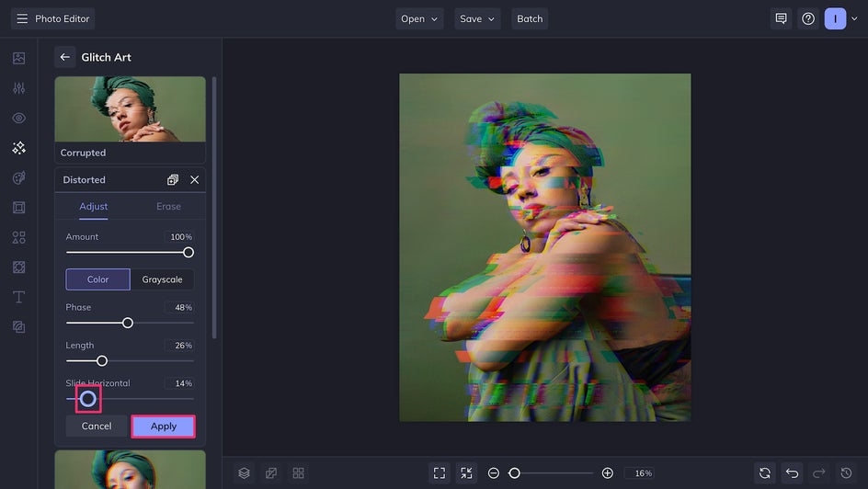Expand the account dropdown arrow

click(x=854, y=18)
